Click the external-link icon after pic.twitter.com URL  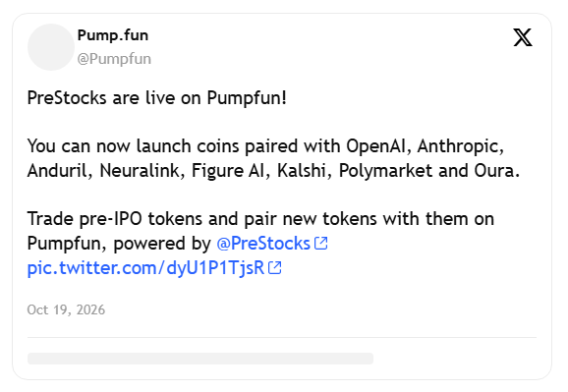275,268
